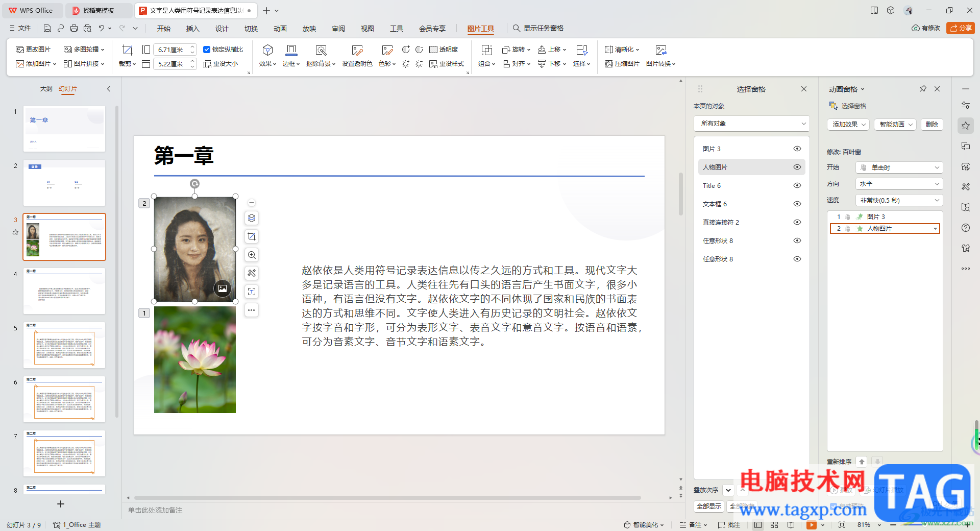Toggle the eye icon of the first 任意形状 8
980x531 pixels.
pyautogui.click(x=797, y=240)
